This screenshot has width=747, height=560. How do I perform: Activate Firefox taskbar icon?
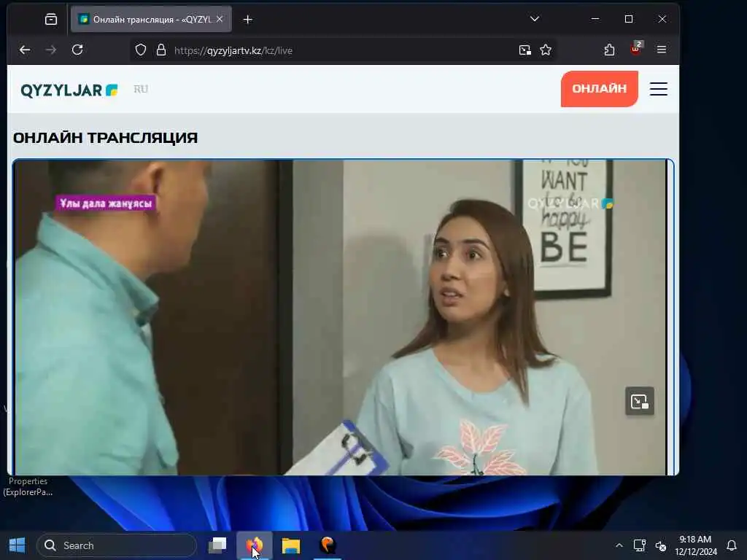tap(255, 545)
